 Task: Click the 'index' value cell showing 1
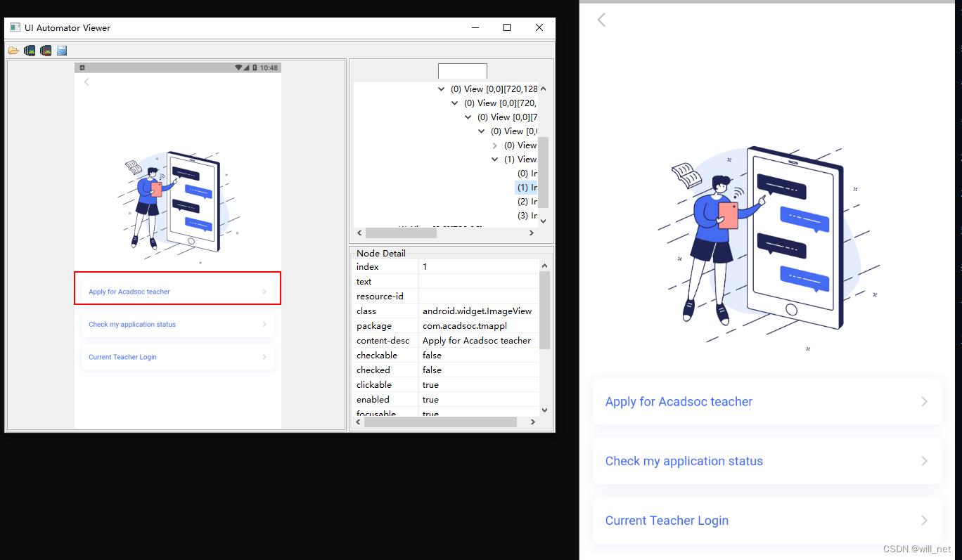pyautogui.click(x=479, y=267)
